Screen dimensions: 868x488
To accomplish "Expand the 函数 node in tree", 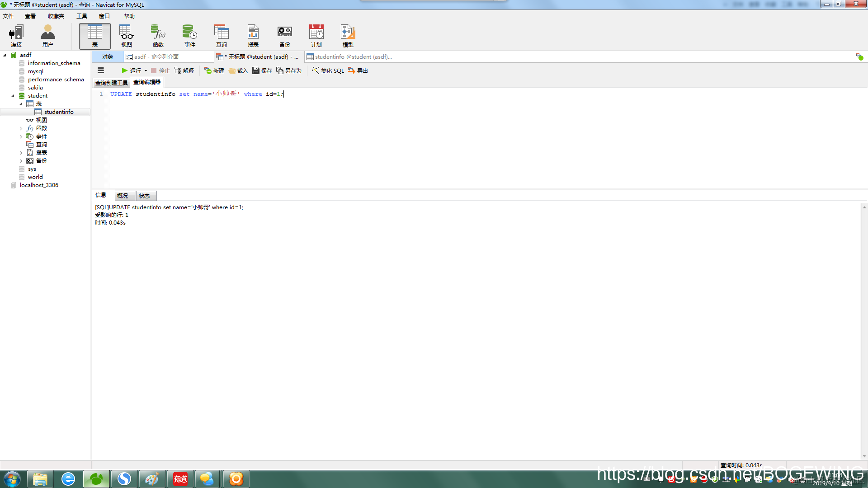I will click(x=21, y=128).
